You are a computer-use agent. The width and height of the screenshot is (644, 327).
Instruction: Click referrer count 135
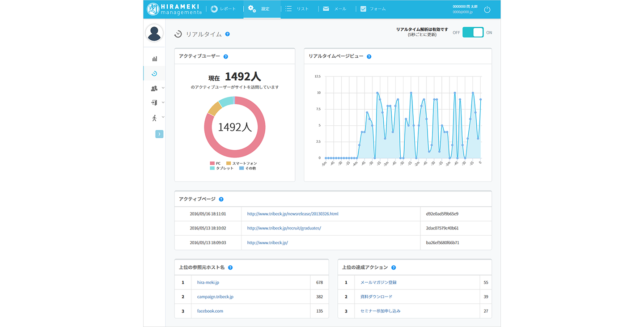[x=319, y=311]
